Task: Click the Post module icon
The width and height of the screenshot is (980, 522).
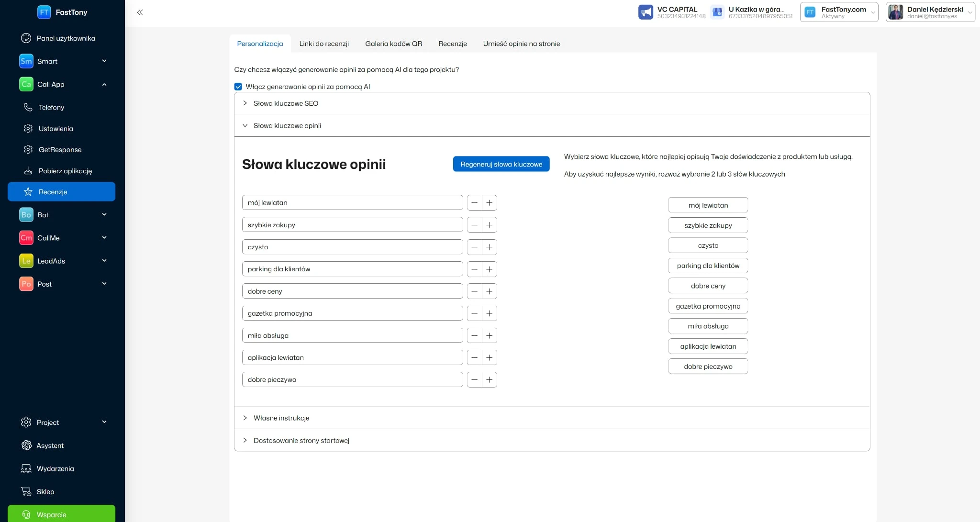Action: [26, 284]
